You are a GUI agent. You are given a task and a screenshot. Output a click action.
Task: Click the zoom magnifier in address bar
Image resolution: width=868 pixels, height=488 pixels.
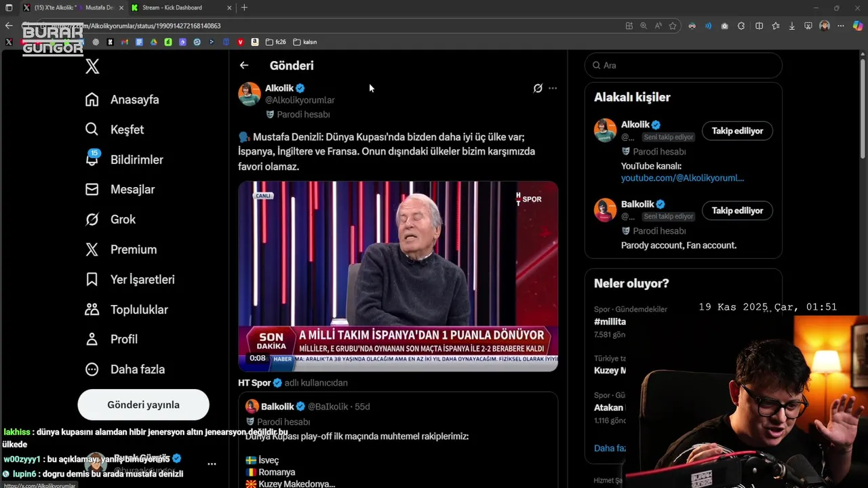click(644, 26)
